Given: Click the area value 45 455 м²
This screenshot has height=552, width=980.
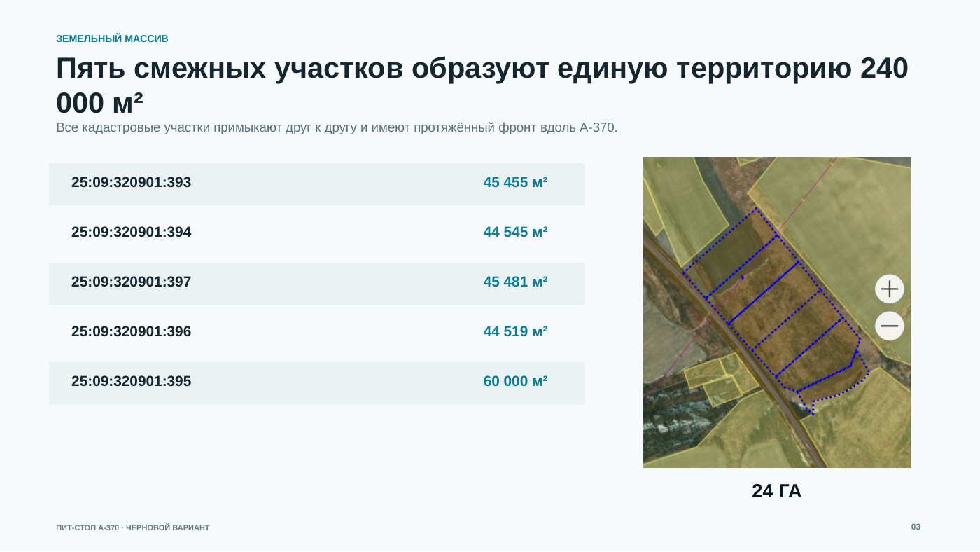Looking at the screenshot, I should (515, 183).
